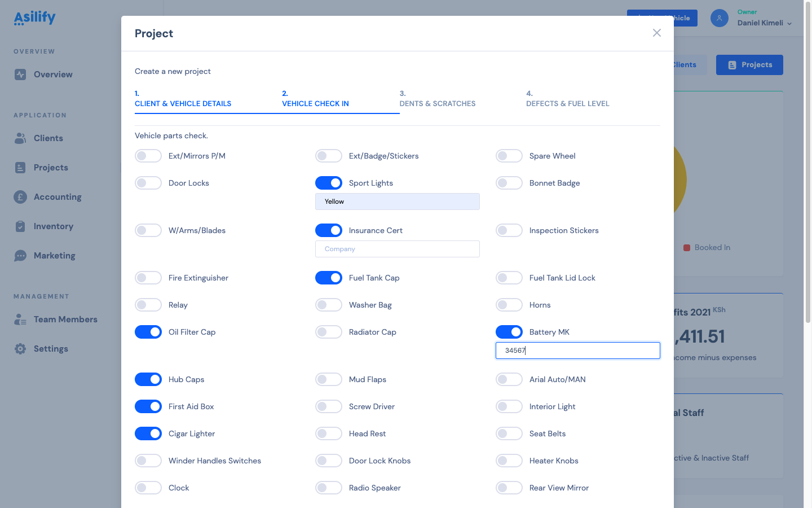Click the Projects sidebar icon

(20, 168)
